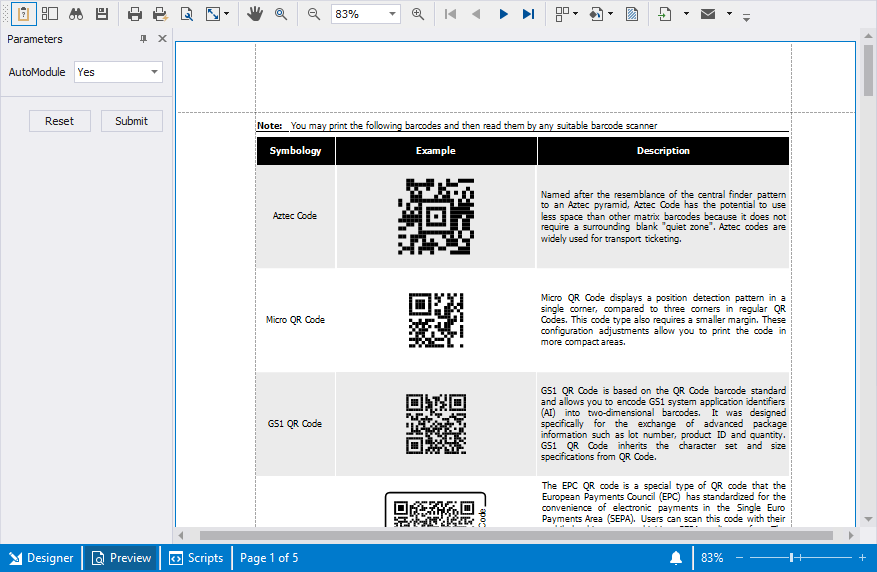Click the Save floppy disk icon
877x572 pixels.
101,14
